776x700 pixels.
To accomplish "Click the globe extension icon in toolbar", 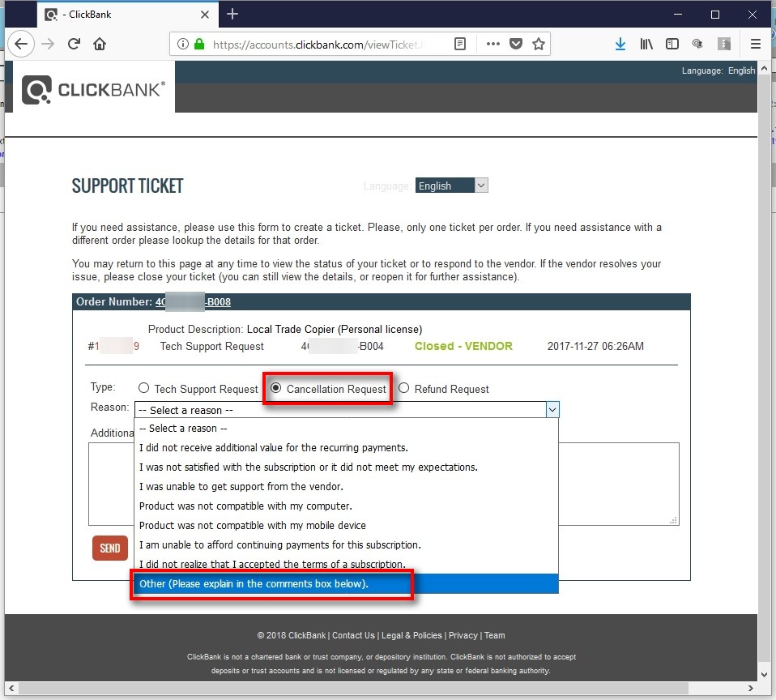I will tap(697, 44).
